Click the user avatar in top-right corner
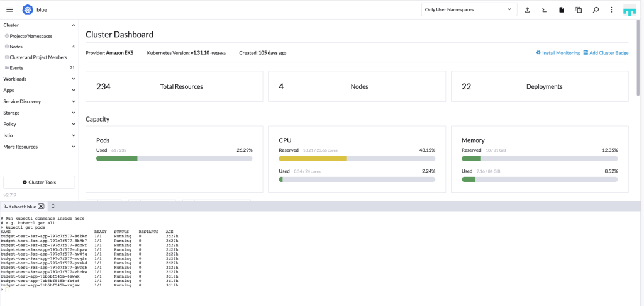The width and height of the screenshot is (644, 306). click(x=630, y=10)
